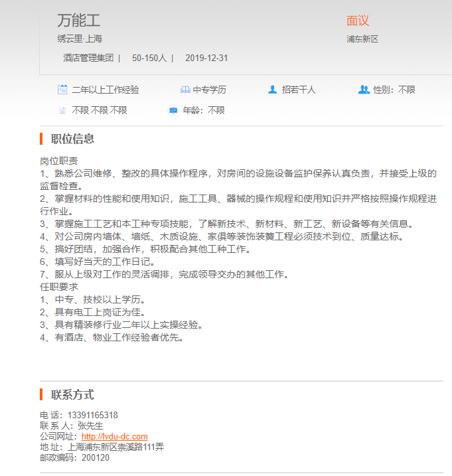Click the gender two-person icon
Viewport: 452px width, 476px height.
(363, 90)
